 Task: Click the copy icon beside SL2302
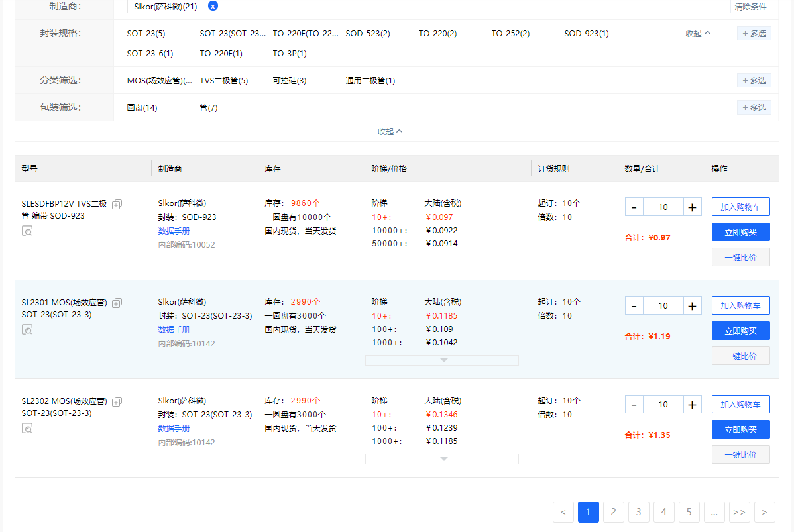pos(117,401)
